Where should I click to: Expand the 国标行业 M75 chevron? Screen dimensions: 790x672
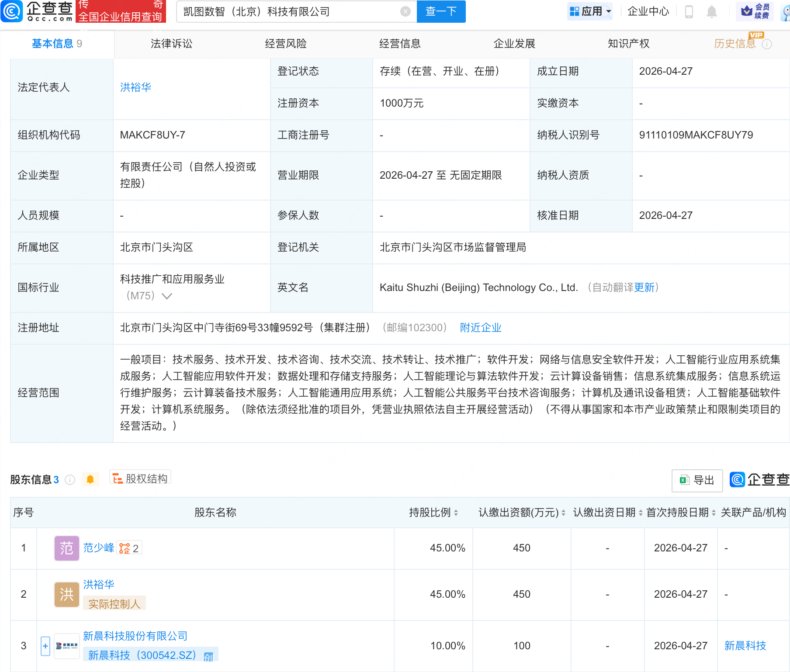(x=167, y=296)
